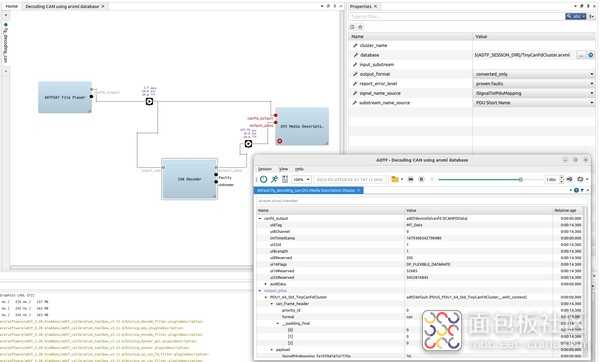
Task: Click the Name column header in Properties
Action: pos(411,36)
